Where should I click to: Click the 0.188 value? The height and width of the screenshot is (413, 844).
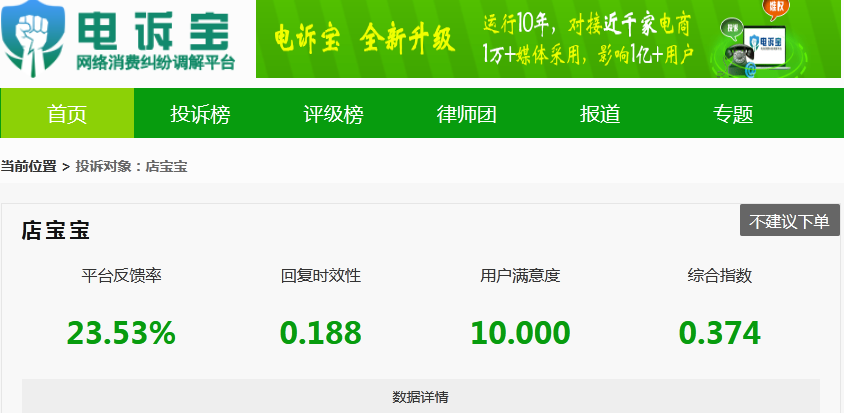pos(321,333)
